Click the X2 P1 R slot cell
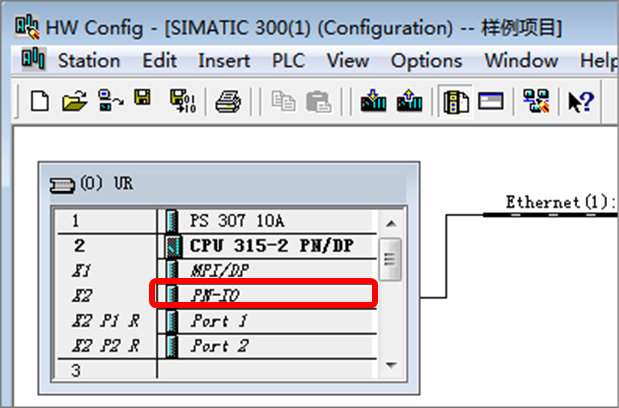Screen dimensions: 619x408 107,321
